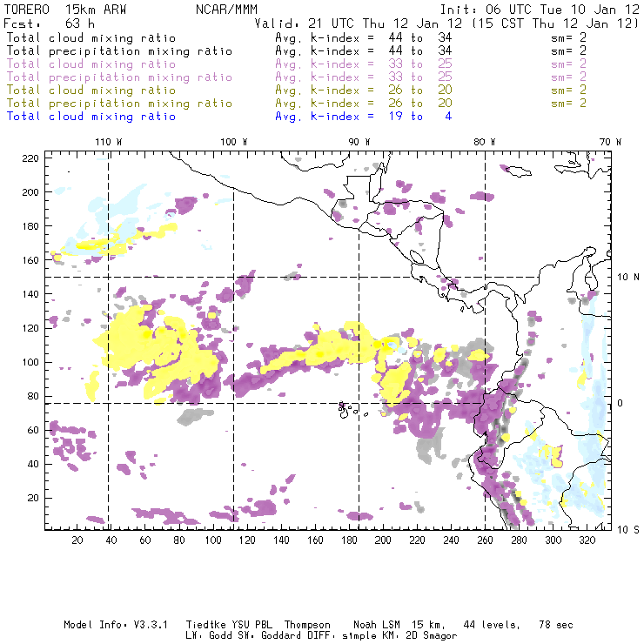
Task: Click the "220" tick on the horizontal axis
Action: 417,540
